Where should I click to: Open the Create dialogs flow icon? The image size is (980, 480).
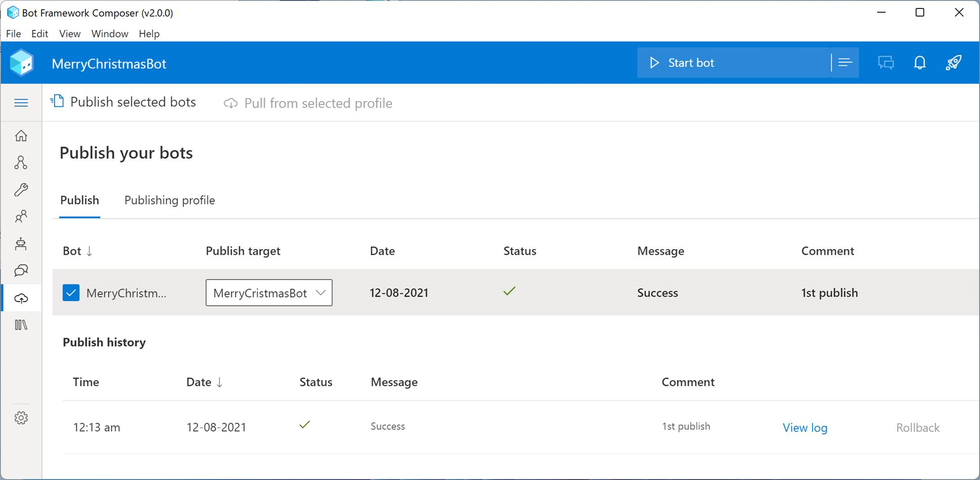point(21,163)
